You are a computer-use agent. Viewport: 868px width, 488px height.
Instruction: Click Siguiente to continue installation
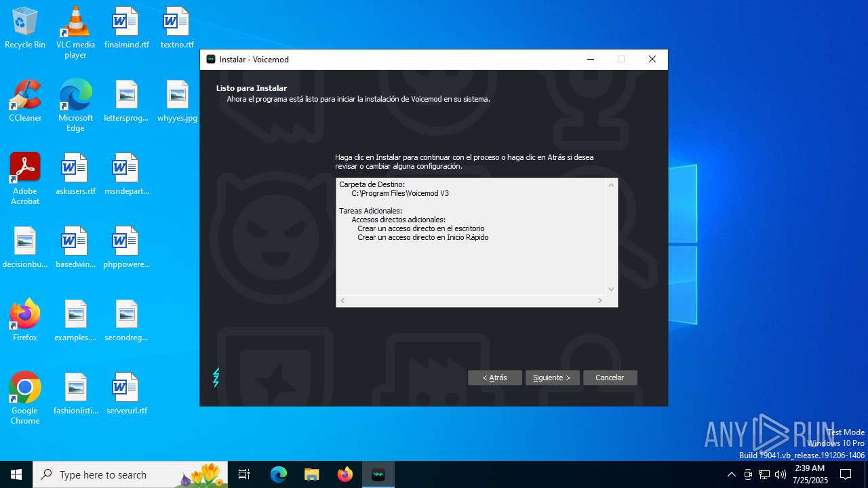pos(553,378)
